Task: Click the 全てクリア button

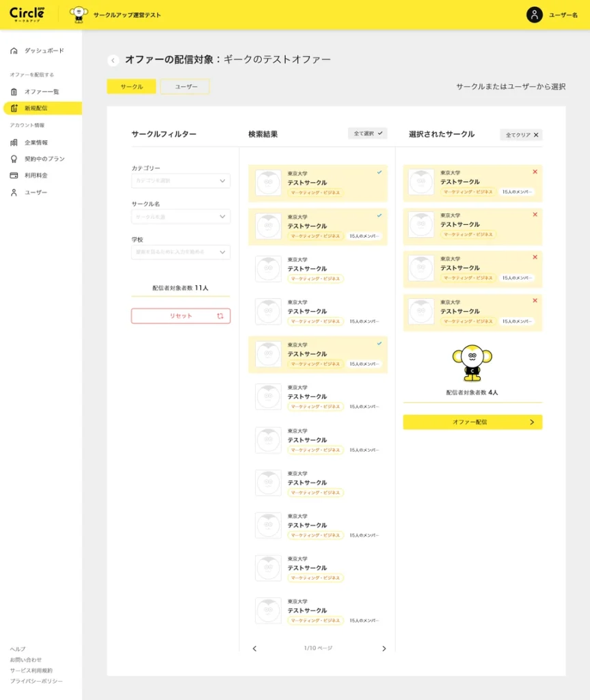Action: (x=521, y=135)
